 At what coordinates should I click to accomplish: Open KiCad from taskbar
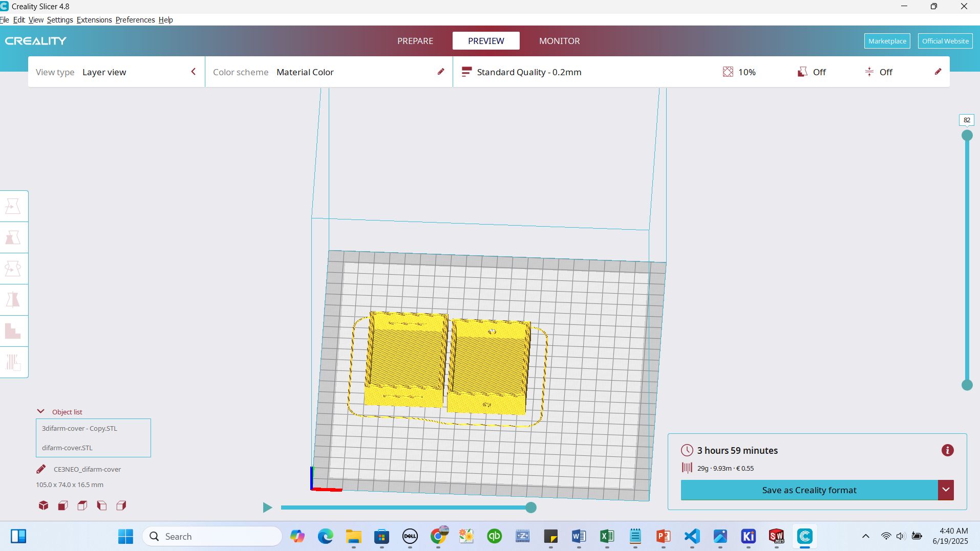pyautogui.click(x=748, y=536)
